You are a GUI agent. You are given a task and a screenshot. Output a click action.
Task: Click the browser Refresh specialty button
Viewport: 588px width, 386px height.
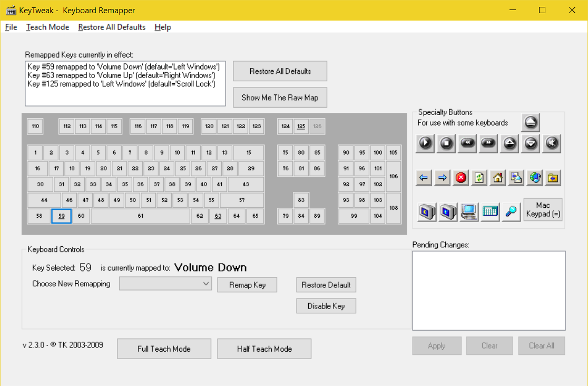click(x=479, y=178)
